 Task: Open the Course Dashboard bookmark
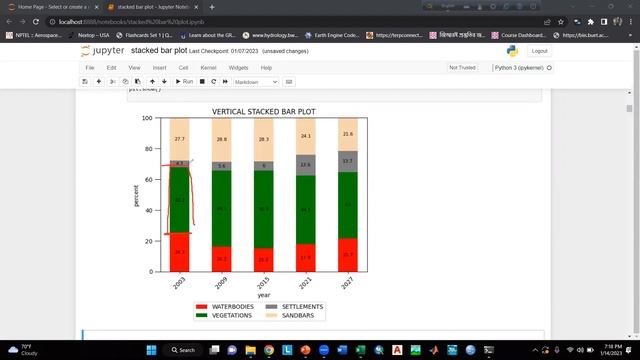pyautogui.click(x=519, y=36)
